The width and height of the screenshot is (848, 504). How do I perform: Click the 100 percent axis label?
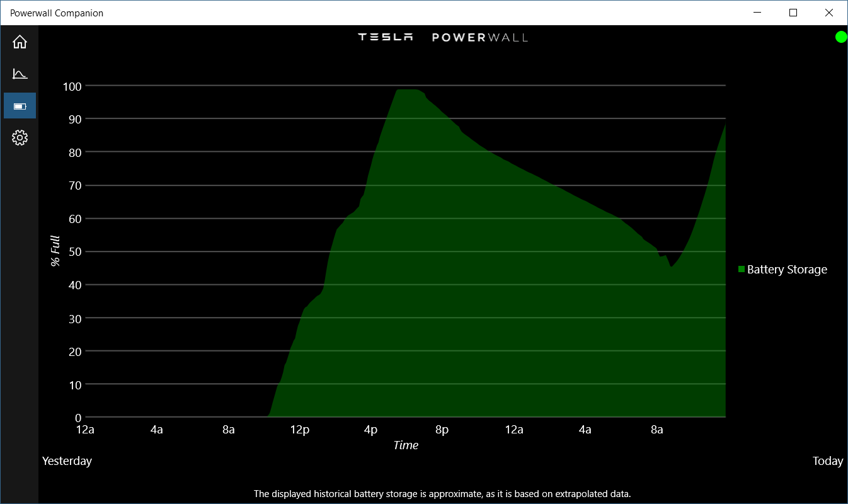tap(72, 86)
